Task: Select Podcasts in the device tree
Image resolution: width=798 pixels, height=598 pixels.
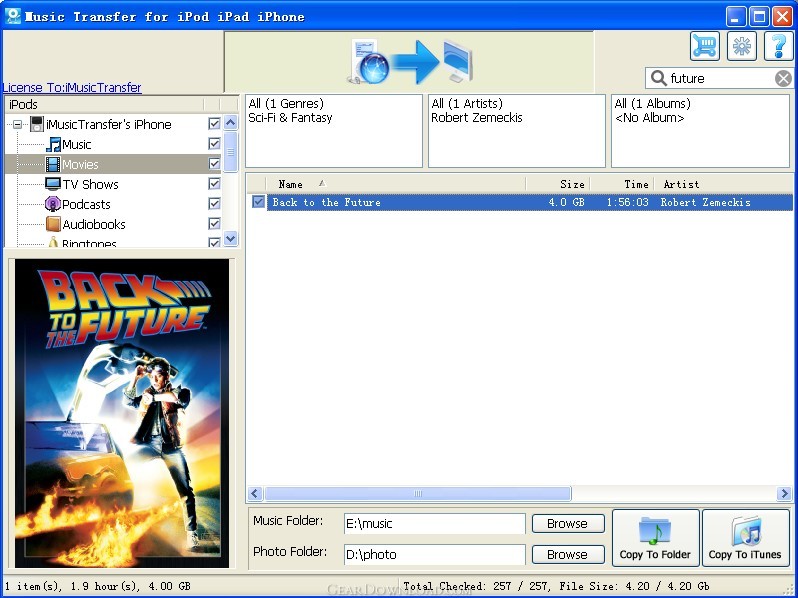Action: 86,204
